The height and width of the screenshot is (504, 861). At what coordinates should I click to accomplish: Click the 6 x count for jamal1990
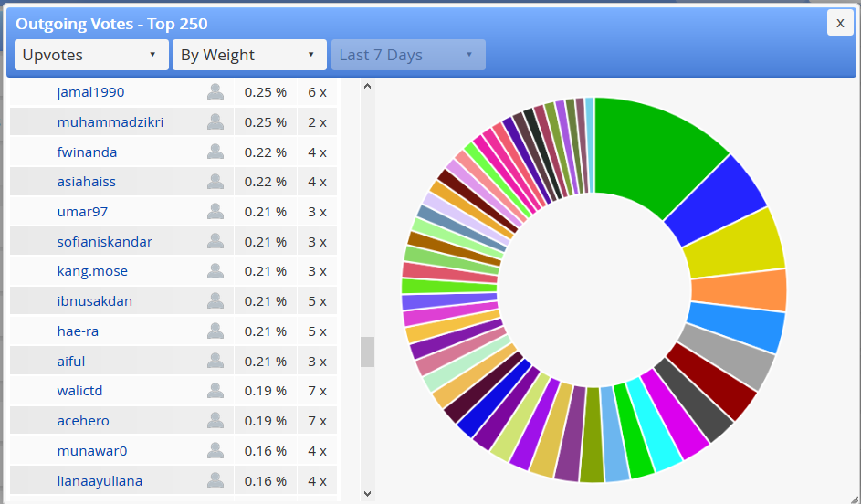point(317,92)
